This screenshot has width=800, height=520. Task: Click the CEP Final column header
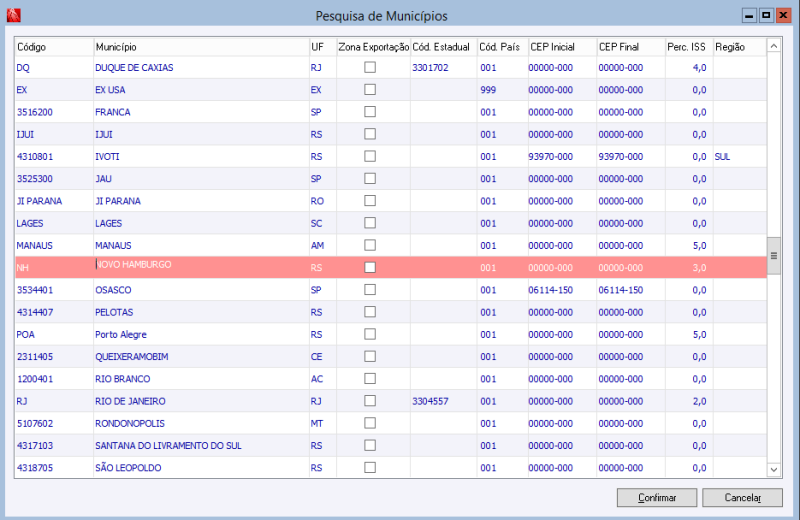click(631, 47)
